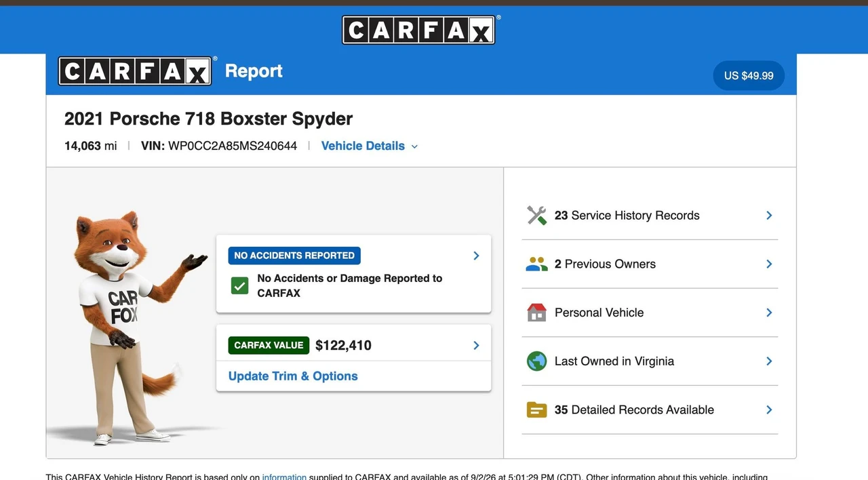Click the Personal Vehicle house icon
The width and height of the screenshot is (868, 480).
pos(536,313)
